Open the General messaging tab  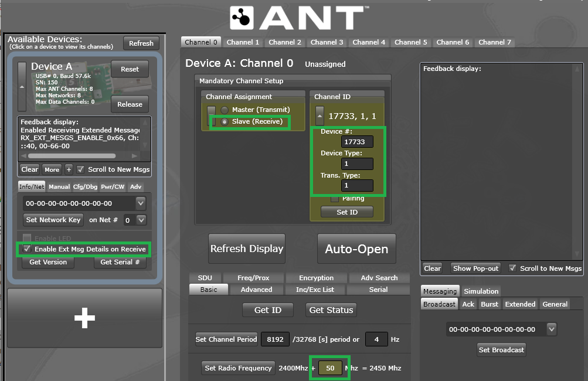(555, 304)
